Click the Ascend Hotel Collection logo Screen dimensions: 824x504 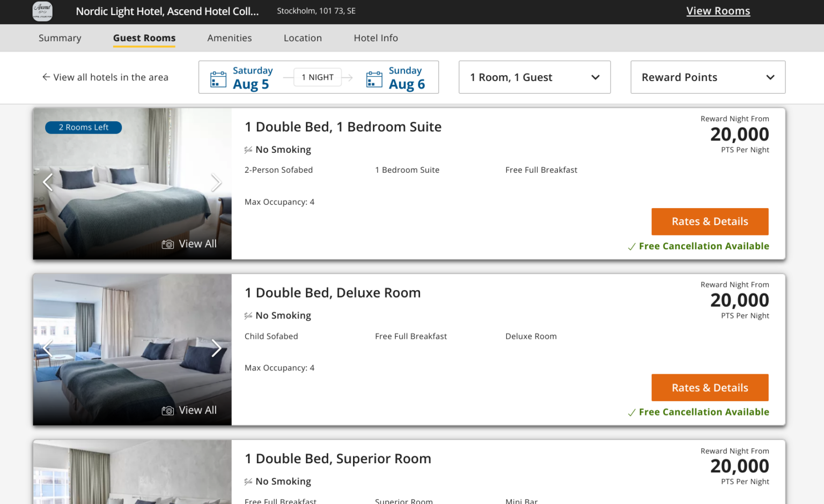pyautogui.click(x=42, y=11)
